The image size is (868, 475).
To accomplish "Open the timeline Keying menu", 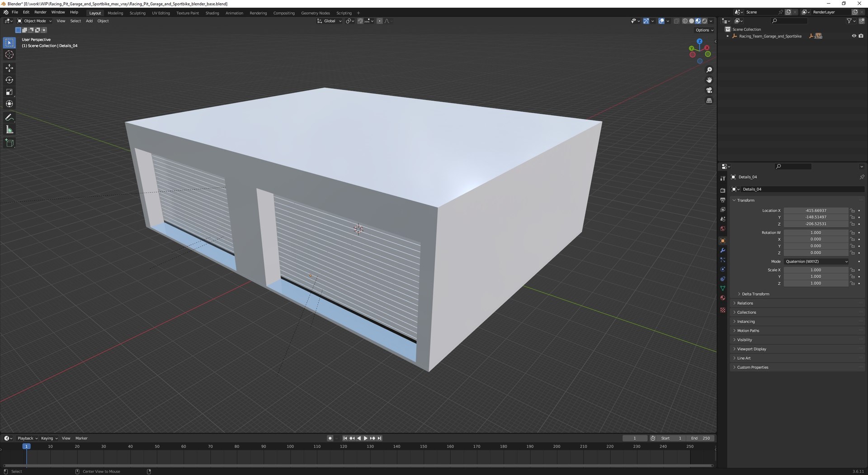I will tap(49, 438).
